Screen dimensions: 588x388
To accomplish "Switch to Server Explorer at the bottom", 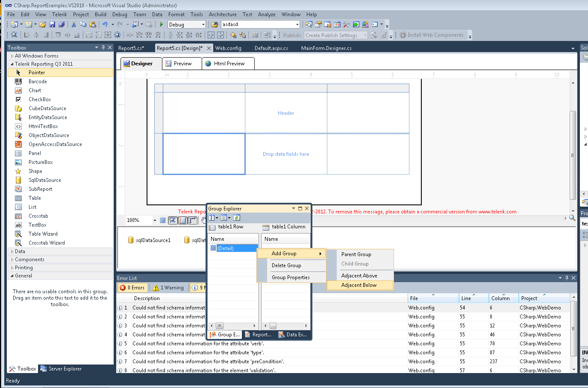I will pos(61,369).
